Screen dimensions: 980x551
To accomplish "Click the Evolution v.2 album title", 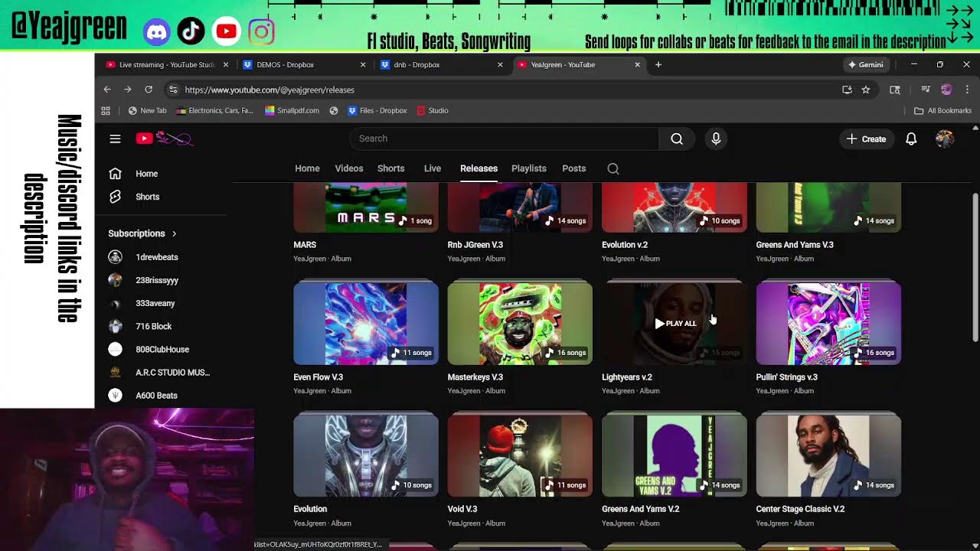I will point(625,245).
